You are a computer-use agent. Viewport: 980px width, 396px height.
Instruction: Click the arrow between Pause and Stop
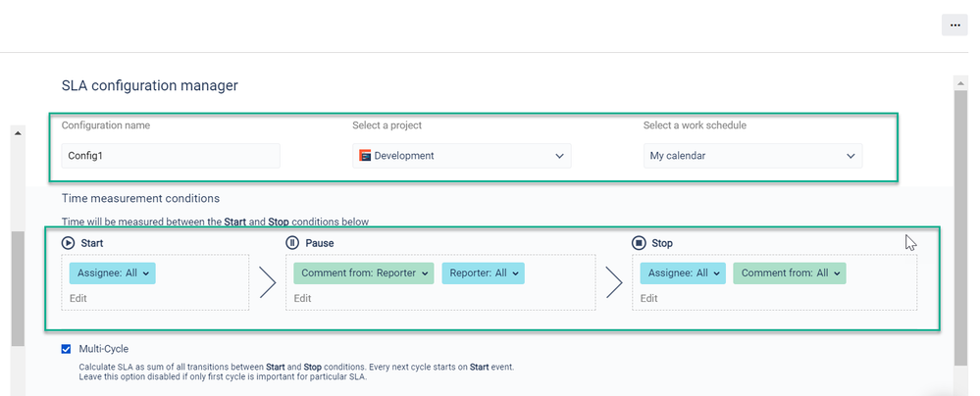tap(614, 282)
